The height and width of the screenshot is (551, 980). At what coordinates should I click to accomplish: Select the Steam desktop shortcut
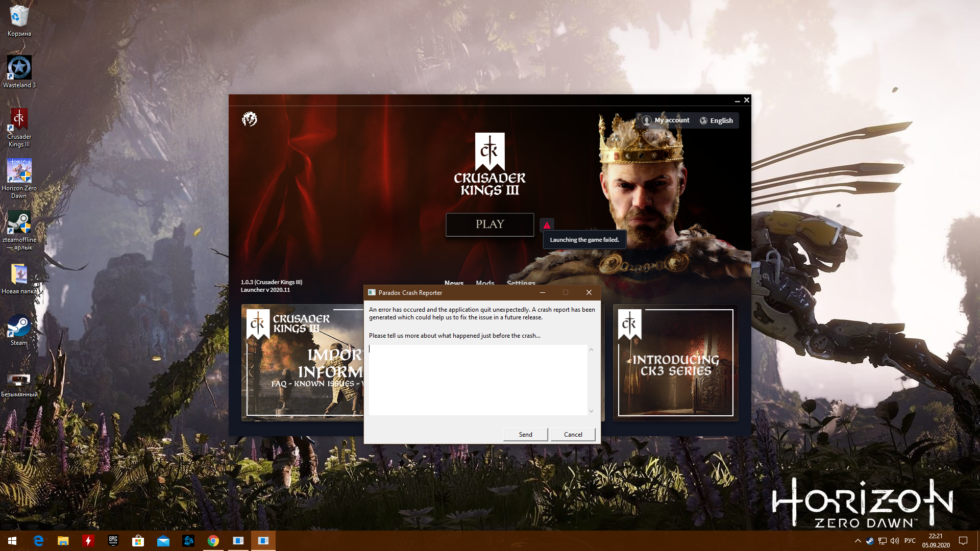pos(19,330)
